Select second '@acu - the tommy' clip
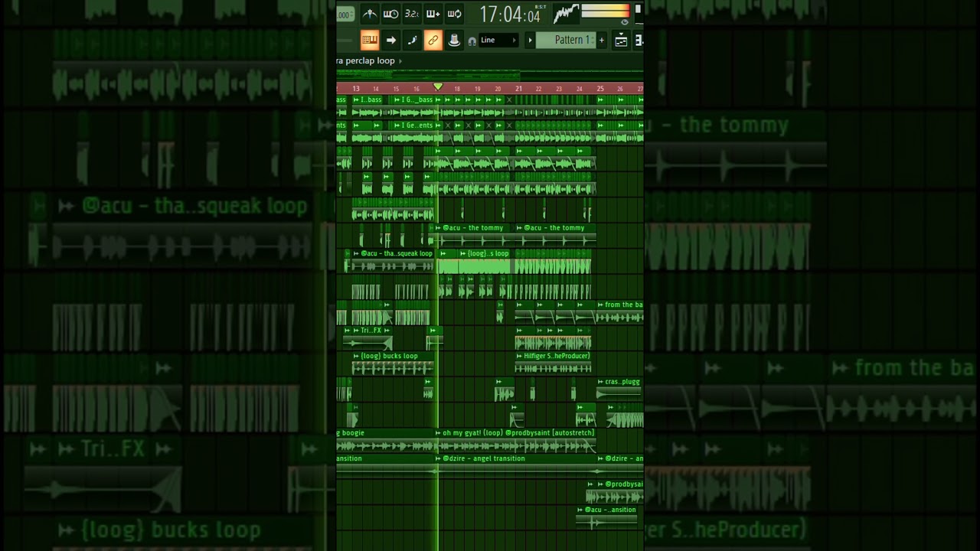The image size is (980, 551). (x=556, y=236)
